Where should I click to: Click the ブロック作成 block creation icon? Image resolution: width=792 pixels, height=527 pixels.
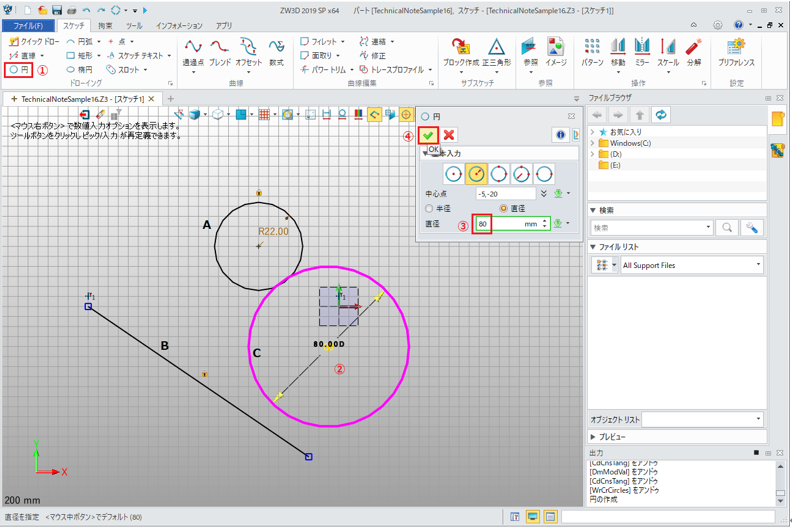(461, 53)
